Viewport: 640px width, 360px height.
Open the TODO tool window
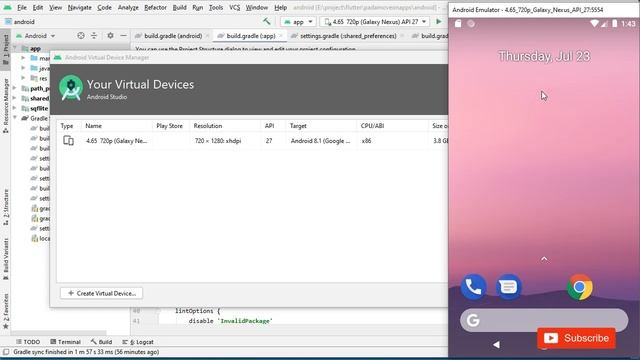pos(28,342)
